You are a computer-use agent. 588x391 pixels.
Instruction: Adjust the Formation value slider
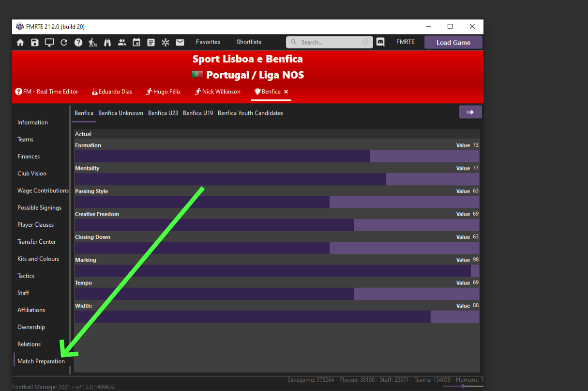pyautogui.click(x=277, y=156)
